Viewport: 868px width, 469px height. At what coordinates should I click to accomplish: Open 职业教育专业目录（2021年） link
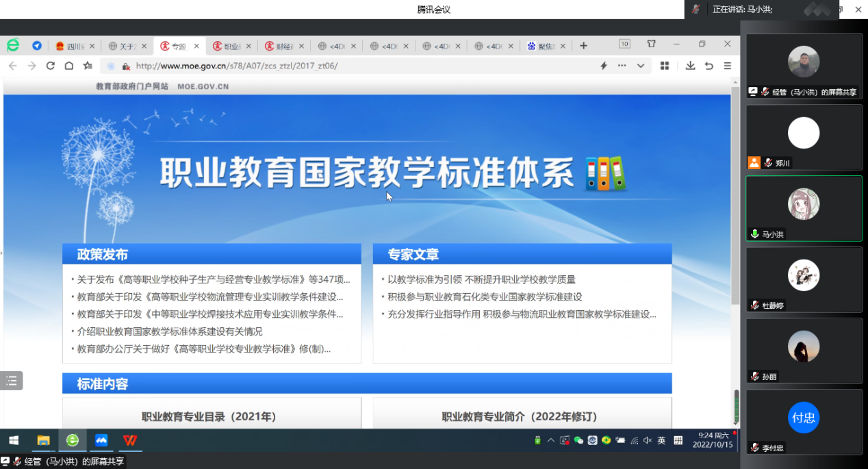click(x=209, y=416)
